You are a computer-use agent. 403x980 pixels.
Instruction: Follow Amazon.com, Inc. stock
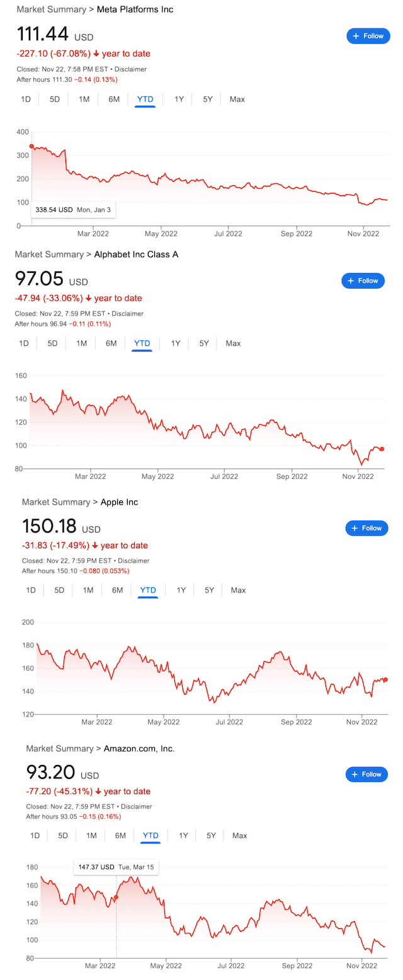click(x=366, y=774)
